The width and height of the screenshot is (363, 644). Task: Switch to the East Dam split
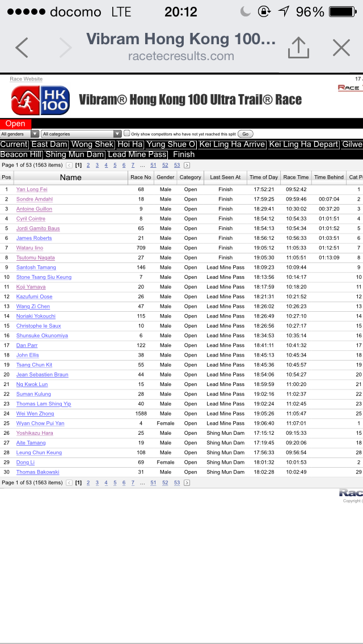(49, 145)
